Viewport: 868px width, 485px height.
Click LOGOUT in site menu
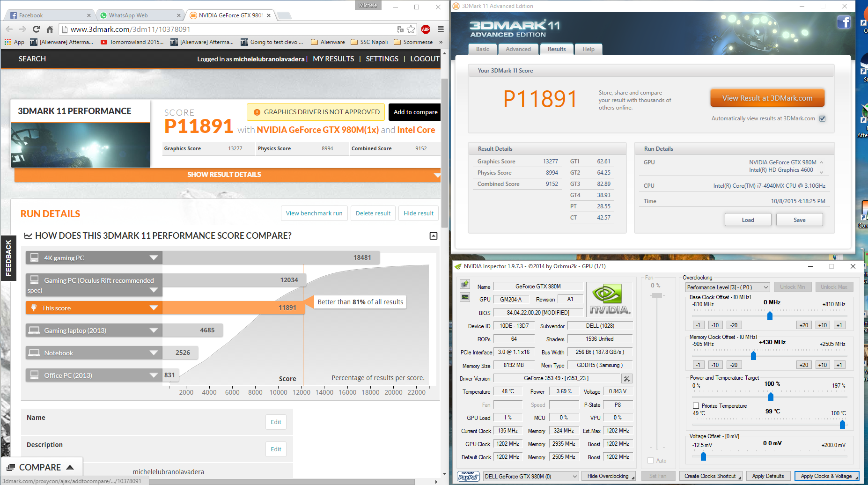[x=425, y=59]
